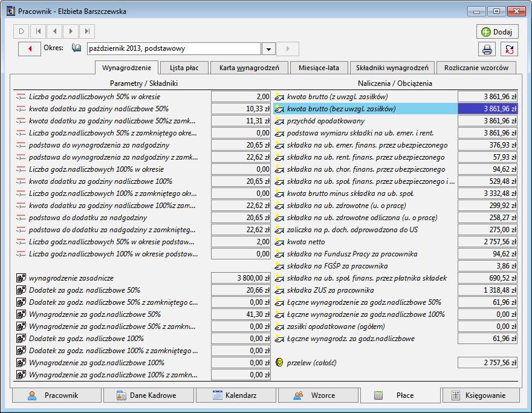Click the people icon on Wzorce tab
Viewport: 532px width, 413px height.
point(298,395)
